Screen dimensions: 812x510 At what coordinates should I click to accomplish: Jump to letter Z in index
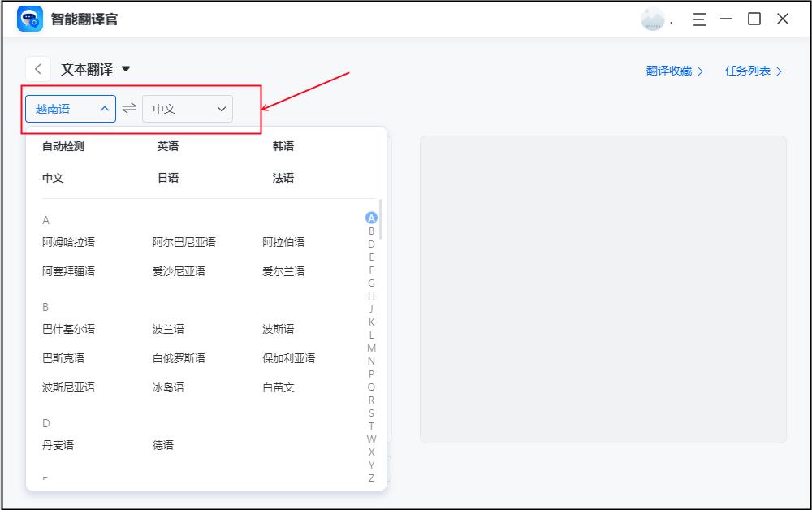tap(371, 478)
